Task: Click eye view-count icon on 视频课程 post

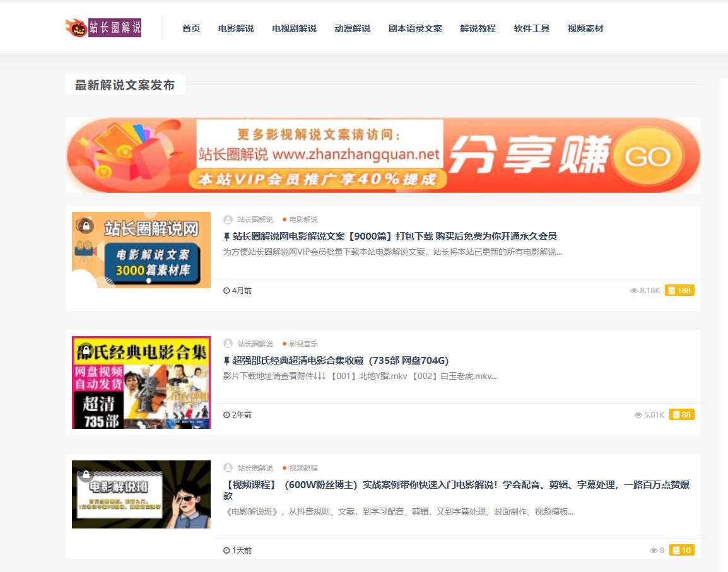Action: [x=654, y=550]
